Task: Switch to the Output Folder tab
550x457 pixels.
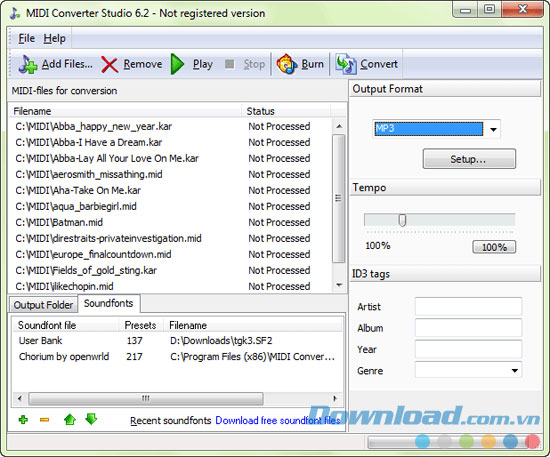Action: click(x=43, y=305)
